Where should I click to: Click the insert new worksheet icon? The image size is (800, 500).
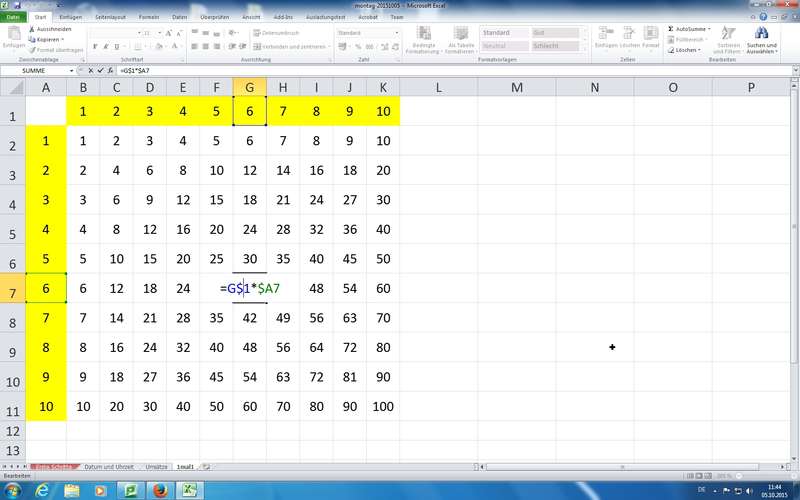(x=207, y=467)
